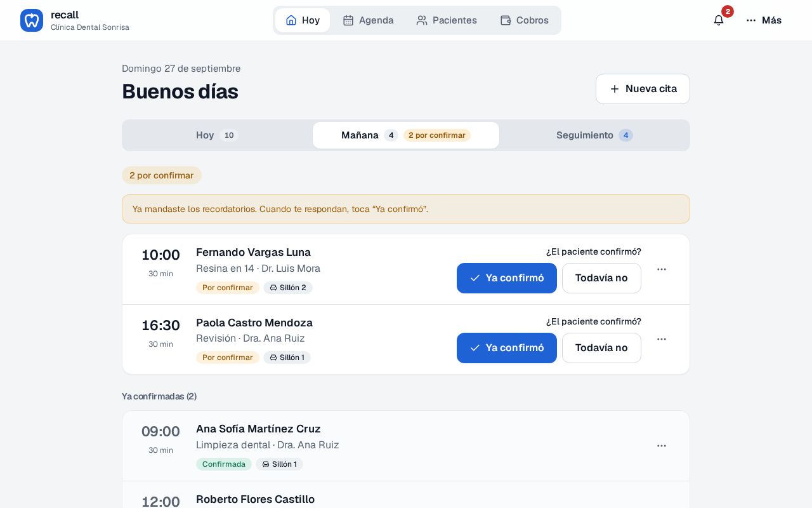The height and width of the screenshot is (508, 812).
Task: Click the 'Clínica Dental Sonrisa' clinic name
Action: click(90, 27)
